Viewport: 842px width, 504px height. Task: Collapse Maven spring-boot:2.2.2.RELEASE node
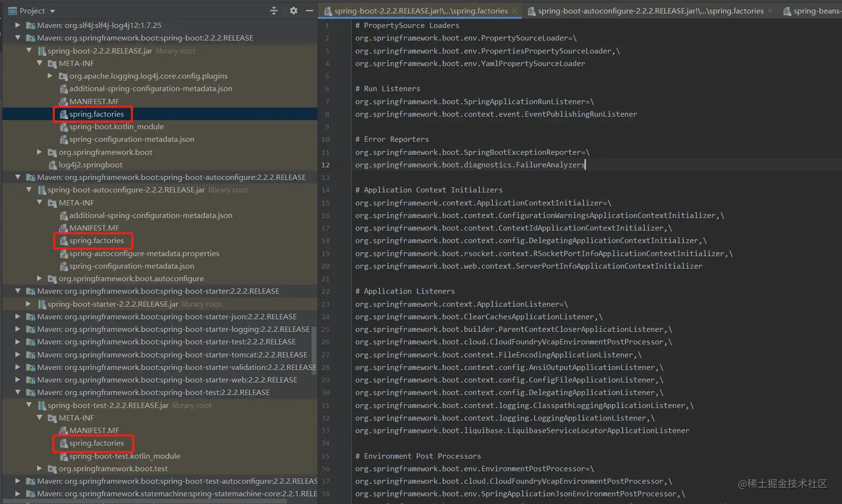click(x=18, y=38)
